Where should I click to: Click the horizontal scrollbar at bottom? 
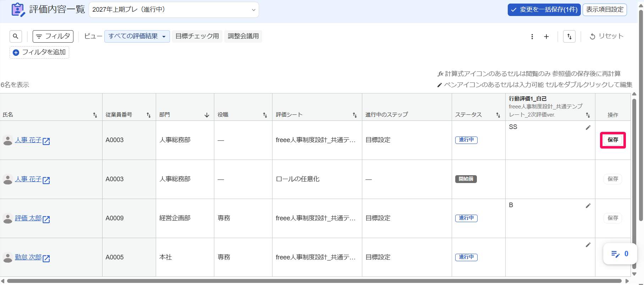point(314,281)
